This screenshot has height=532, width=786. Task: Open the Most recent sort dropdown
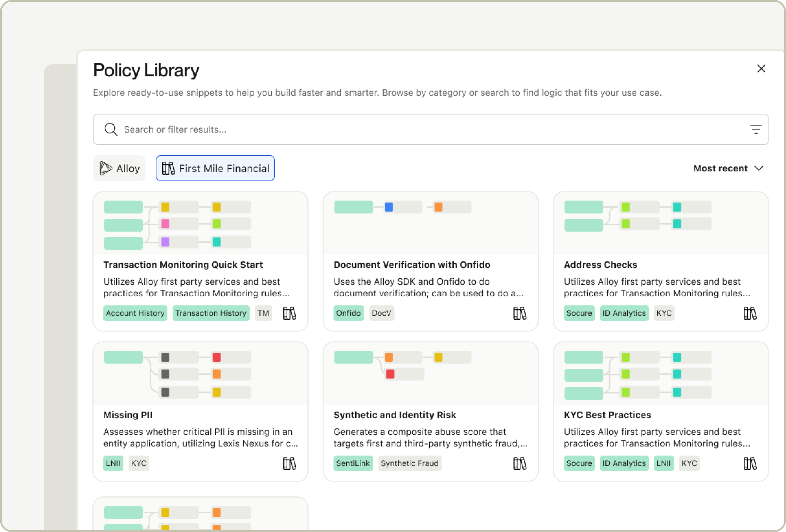click(728, 168)
